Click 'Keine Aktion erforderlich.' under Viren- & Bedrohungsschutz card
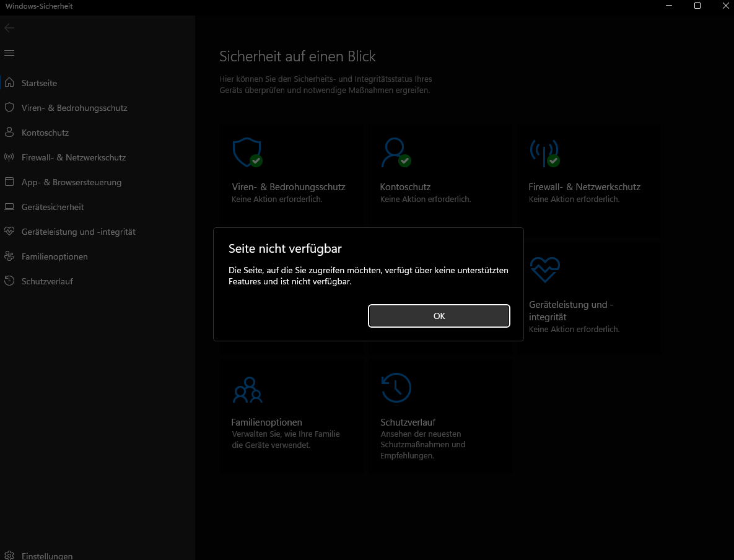Viewport: 734px width, 560px height. (x=277, y=199)
